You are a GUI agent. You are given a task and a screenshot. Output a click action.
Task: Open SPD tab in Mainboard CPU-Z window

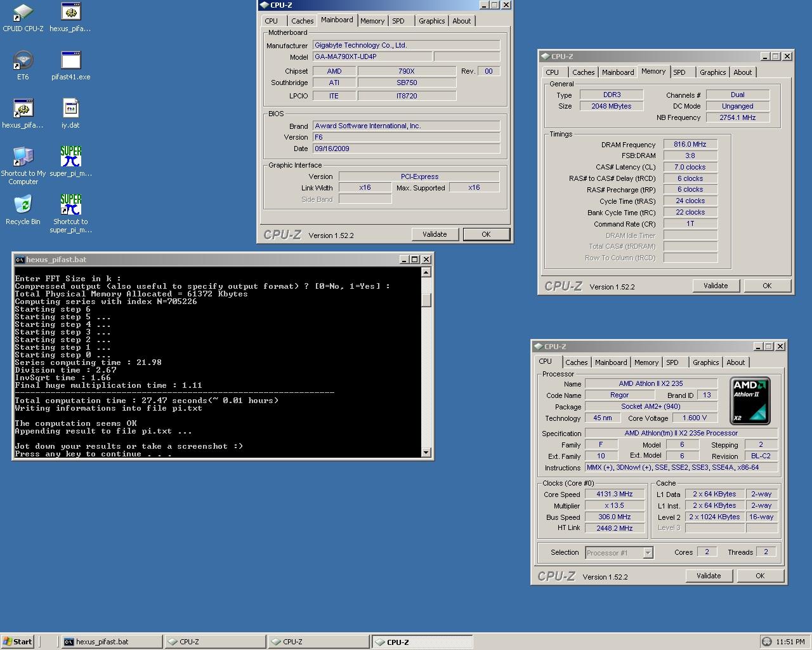[398, 21]
